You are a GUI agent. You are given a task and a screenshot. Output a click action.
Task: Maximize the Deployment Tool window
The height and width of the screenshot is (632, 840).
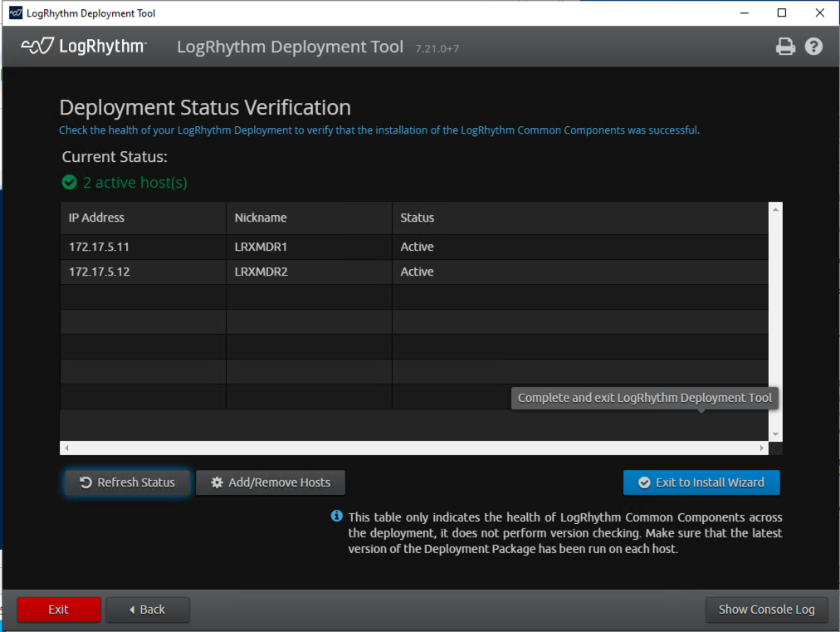[781, 13]
